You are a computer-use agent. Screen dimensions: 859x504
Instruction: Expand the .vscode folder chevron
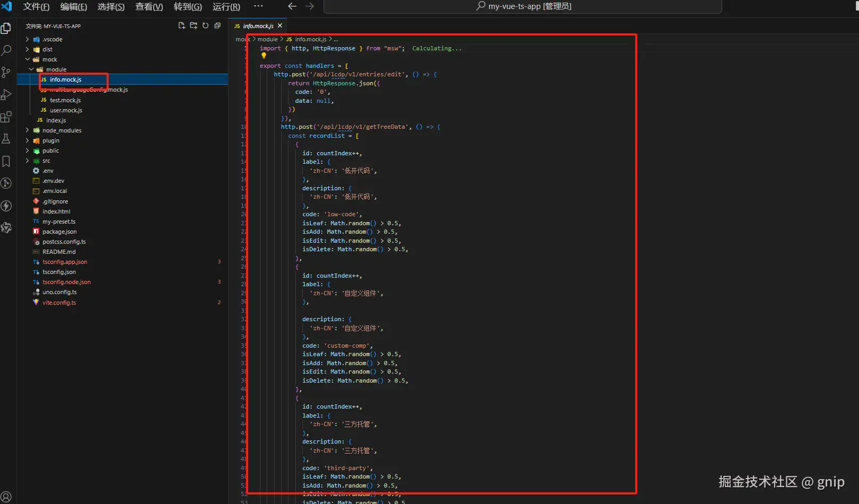pyautogui.click(x=27, y=39)
